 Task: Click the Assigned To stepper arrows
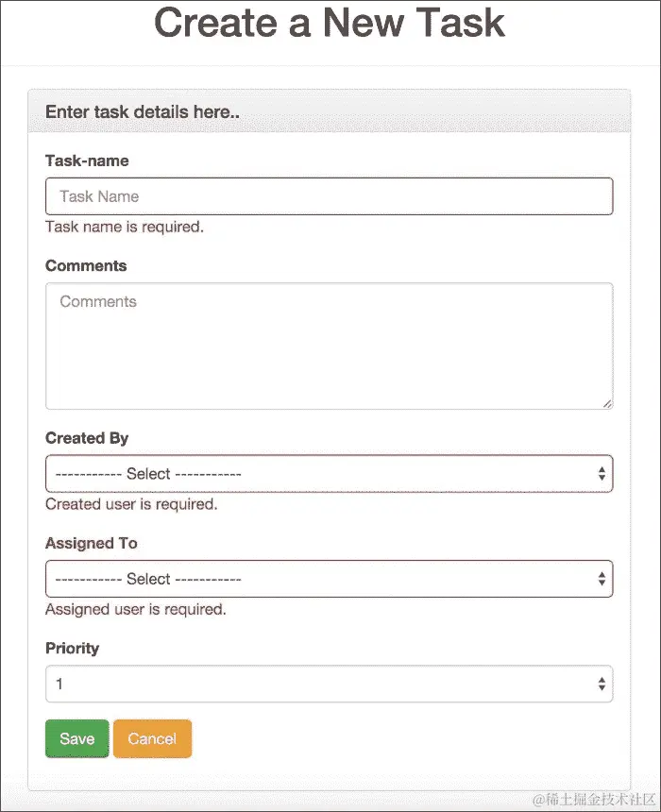click(602, 579)
